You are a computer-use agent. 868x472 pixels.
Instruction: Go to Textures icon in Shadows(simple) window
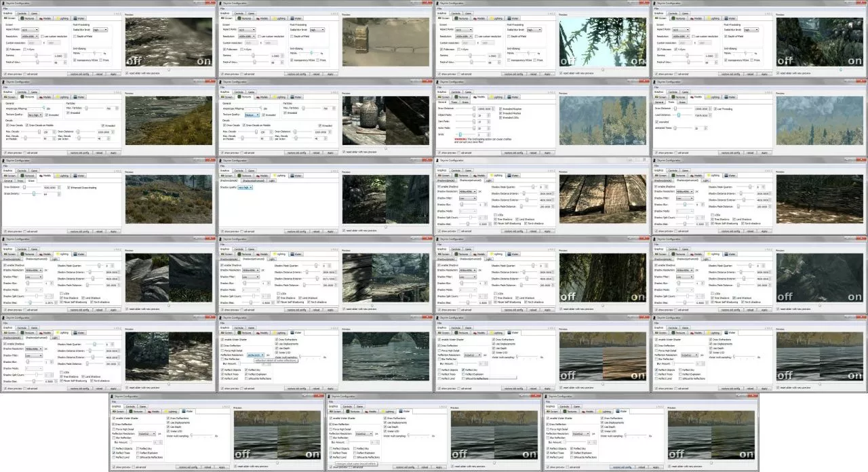(x=239, y=176)
